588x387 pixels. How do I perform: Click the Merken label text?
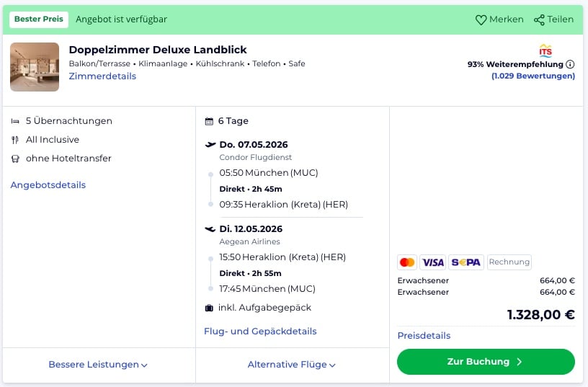click(507, 19)
